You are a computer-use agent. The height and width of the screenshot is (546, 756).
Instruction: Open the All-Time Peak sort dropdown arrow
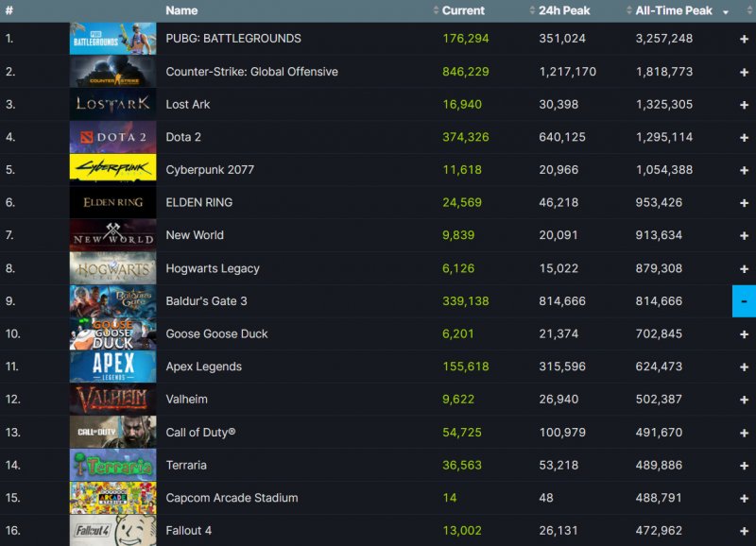point(724,10)
